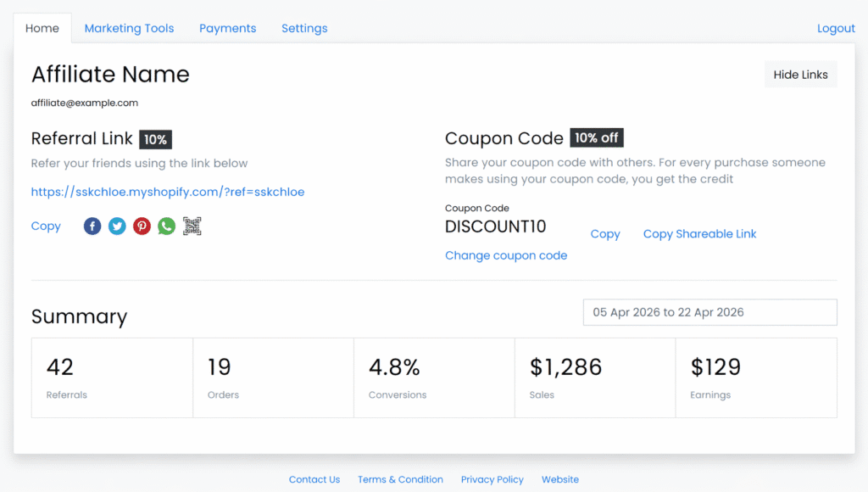The width and height of the screenshot is (868, 492).
Task: Share referral link on Pinterest
Action: click(141, 226)
